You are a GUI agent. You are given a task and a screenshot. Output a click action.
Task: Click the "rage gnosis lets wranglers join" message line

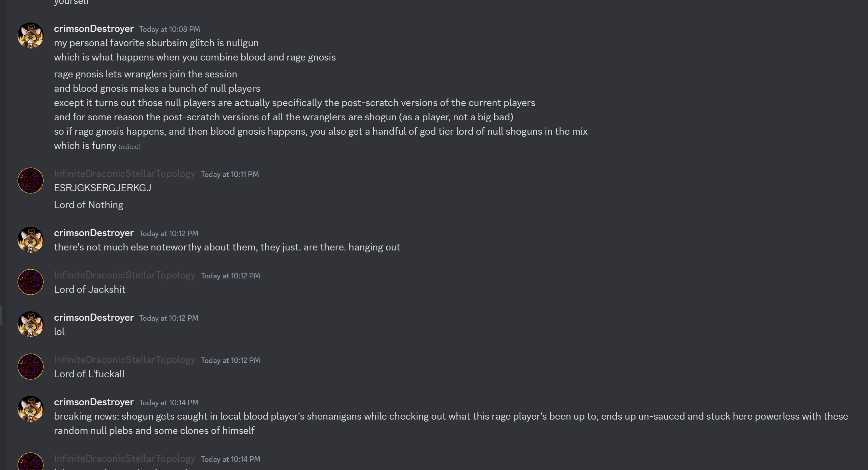[146, 74]
